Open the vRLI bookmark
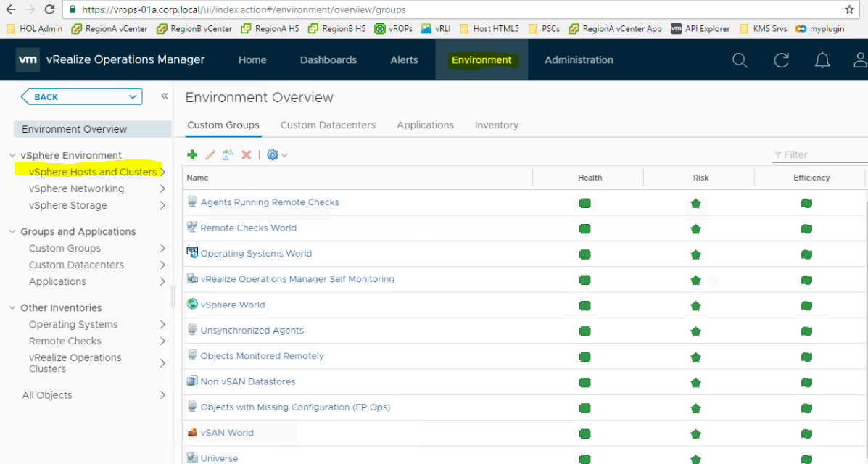 (436, 29)
